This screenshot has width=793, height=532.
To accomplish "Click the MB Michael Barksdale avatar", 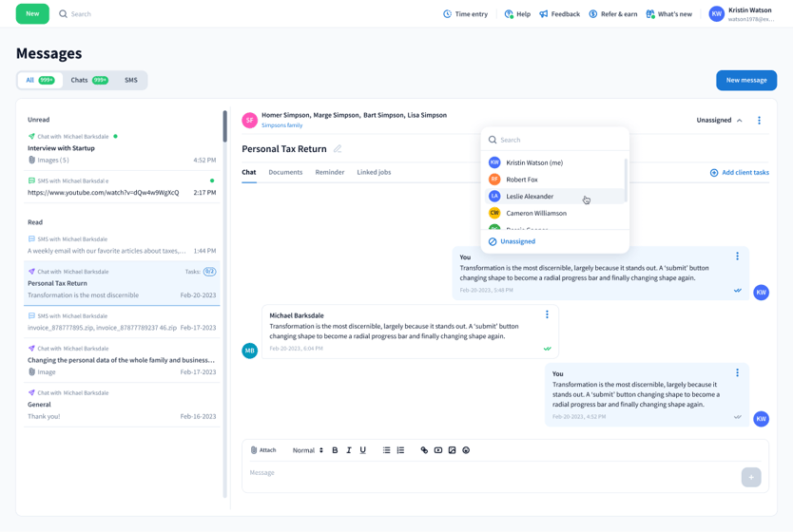I will (x=249, y=351).
